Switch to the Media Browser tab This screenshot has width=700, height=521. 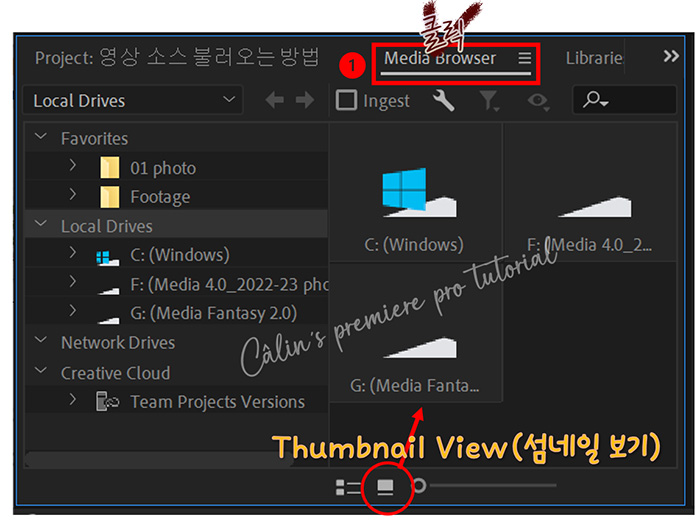(x=440, y=58)
